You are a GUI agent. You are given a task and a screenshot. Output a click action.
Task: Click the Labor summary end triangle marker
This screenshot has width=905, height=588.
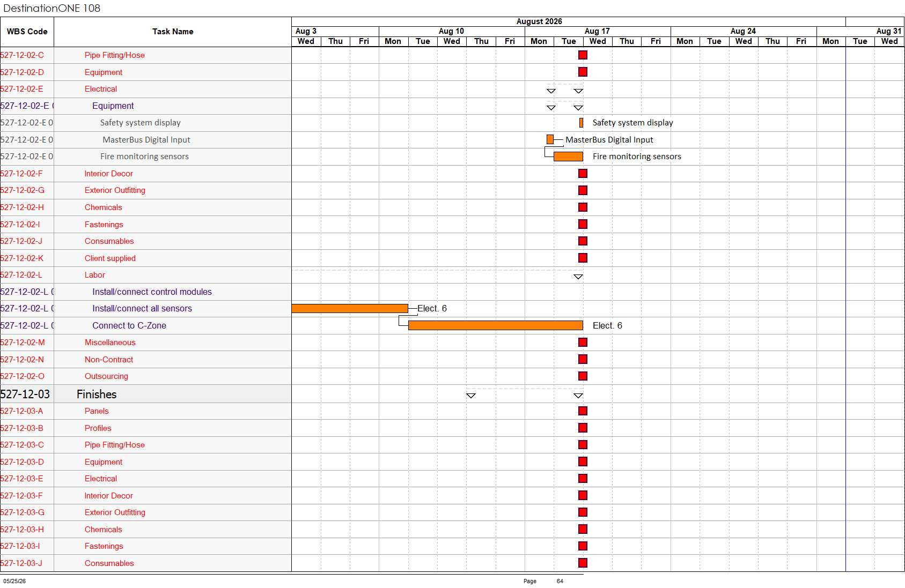point(578,277)
